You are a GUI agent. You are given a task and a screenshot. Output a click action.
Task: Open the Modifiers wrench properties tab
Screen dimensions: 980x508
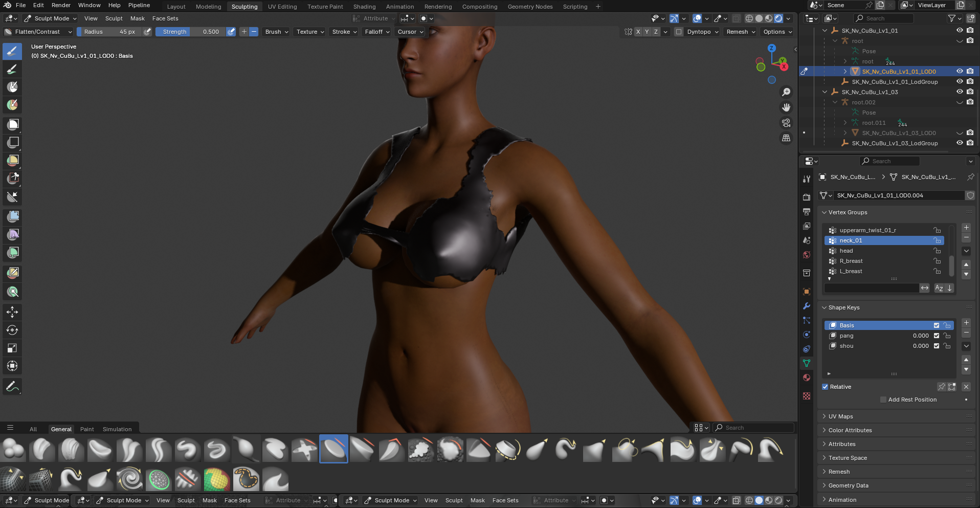coord(807,306)
